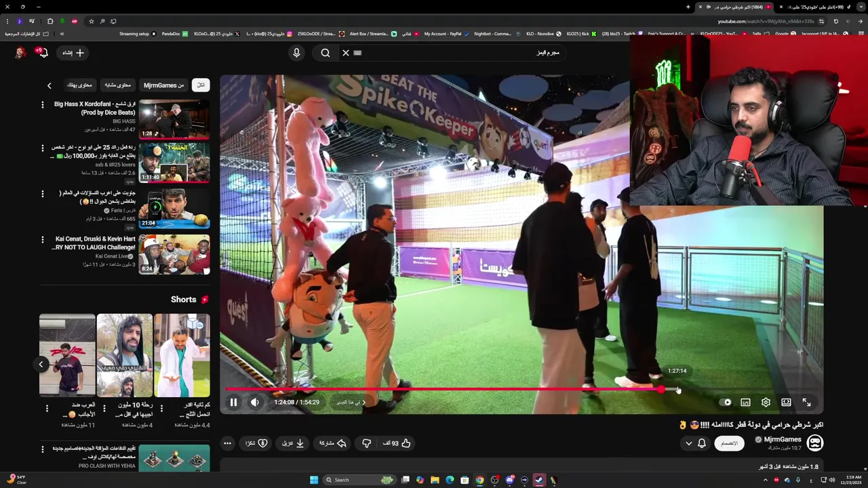This screenshot has width=868, height=488.
Task: Open Short with man in white coat
Action: [182, 355]
